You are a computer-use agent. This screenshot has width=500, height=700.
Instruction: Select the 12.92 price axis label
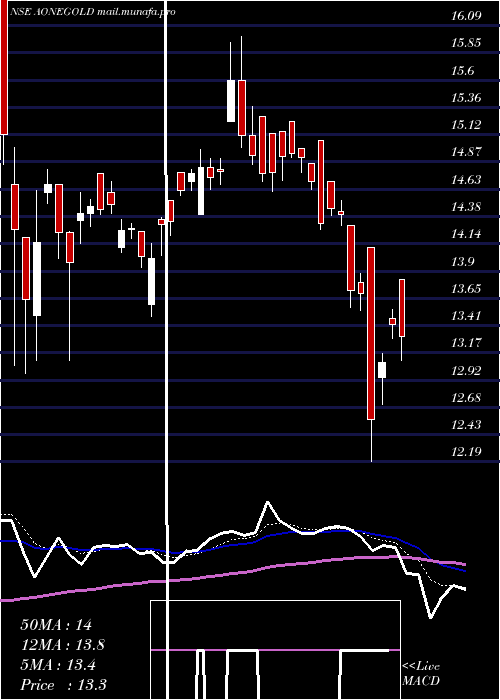click(x=466, y=370)
